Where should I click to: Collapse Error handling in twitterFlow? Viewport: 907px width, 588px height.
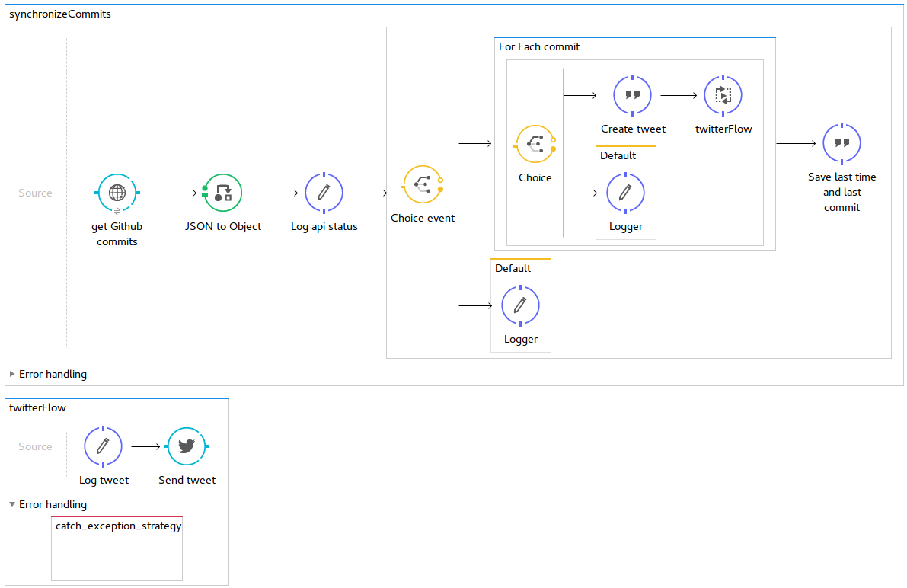coord(12,505)
